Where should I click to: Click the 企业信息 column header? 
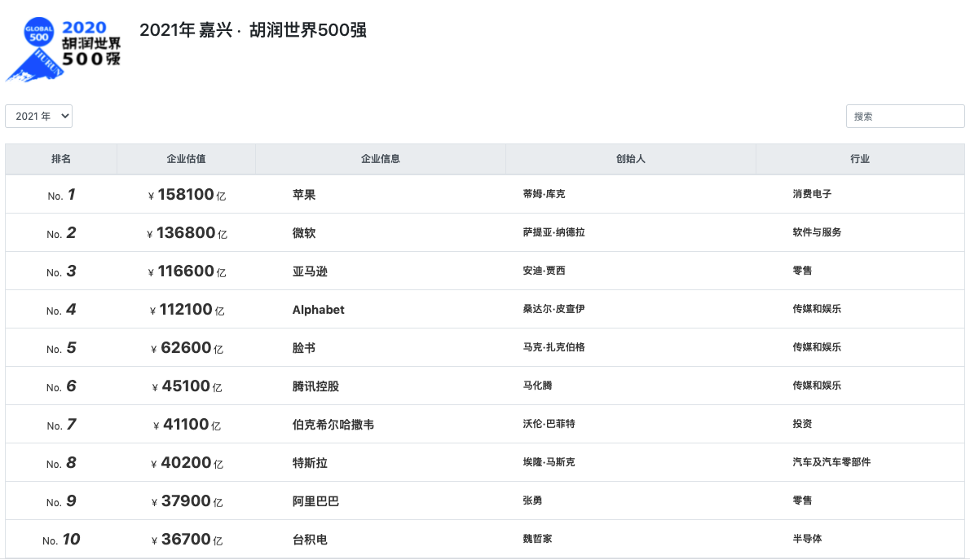point(381,159)
